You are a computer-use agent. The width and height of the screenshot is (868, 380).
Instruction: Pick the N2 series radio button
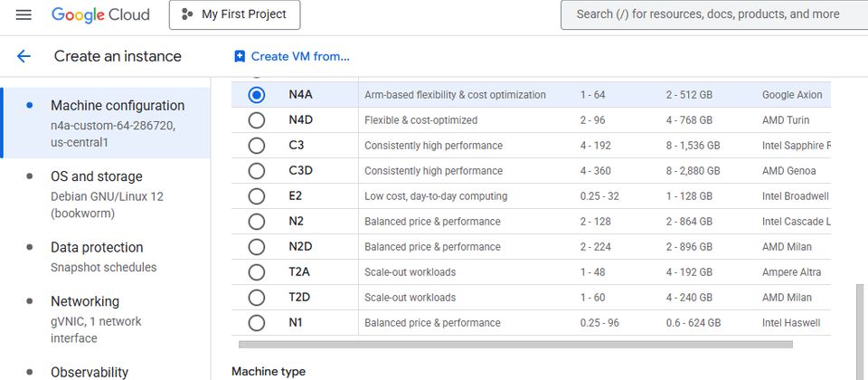[x=257, y=222]
